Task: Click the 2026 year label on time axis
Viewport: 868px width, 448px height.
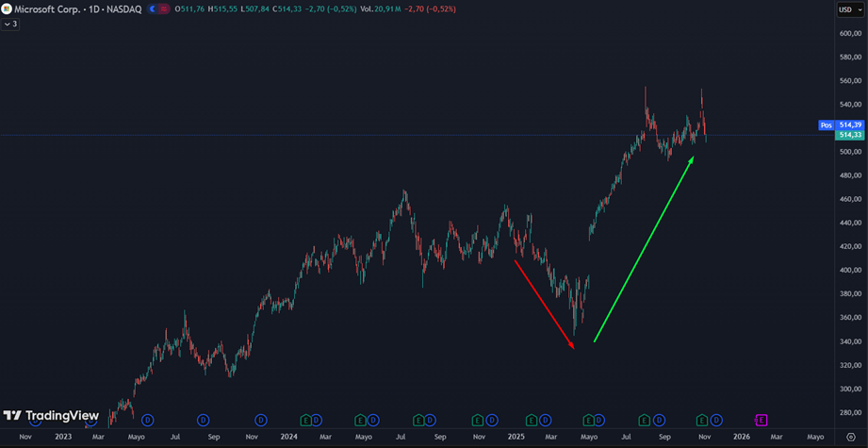Action: pos(743,437)
